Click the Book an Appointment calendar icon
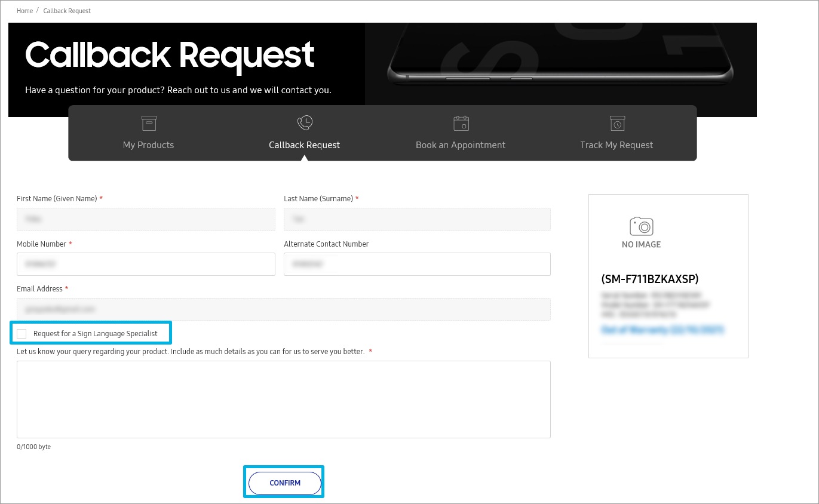 point(461,124)
